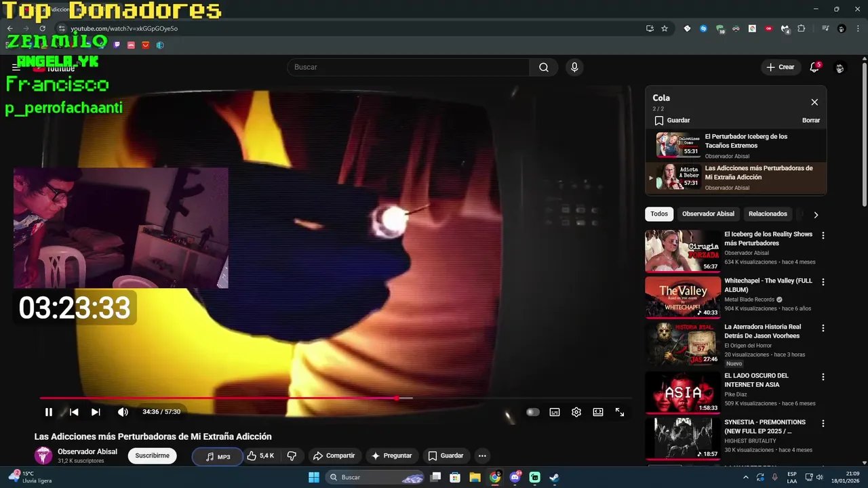Click install app icon in address bar
Screen dimensions: 868x488
650,28
